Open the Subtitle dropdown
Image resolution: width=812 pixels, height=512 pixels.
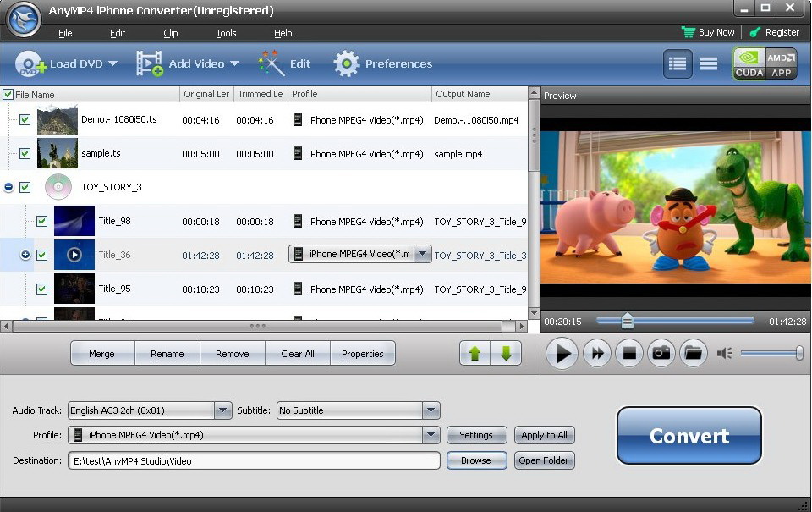431,410
